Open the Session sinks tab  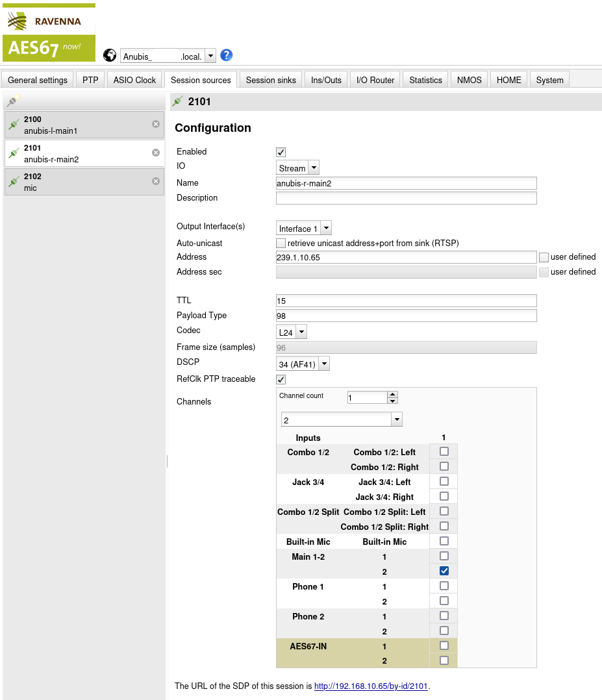click(271, 80)
